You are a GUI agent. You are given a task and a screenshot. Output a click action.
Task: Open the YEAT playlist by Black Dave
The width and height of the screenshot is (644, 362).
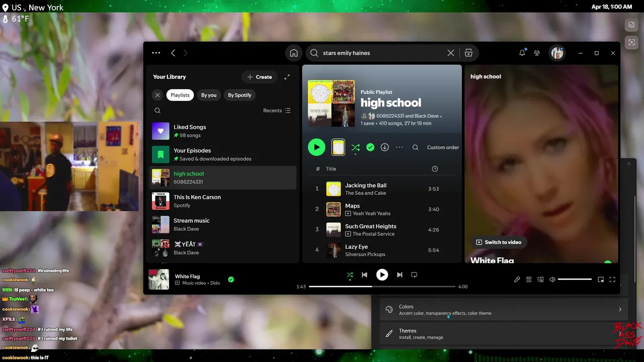(x=222, y=248)
